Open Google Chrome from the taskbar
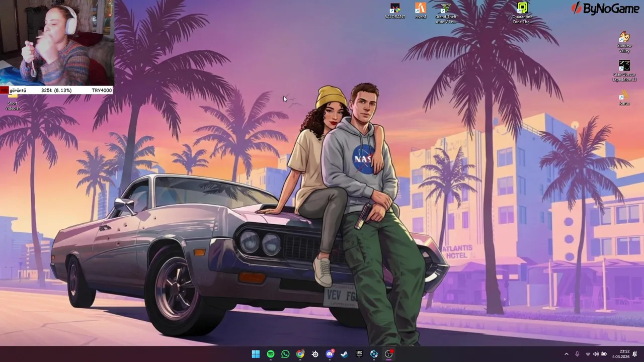 pos(300,354)
